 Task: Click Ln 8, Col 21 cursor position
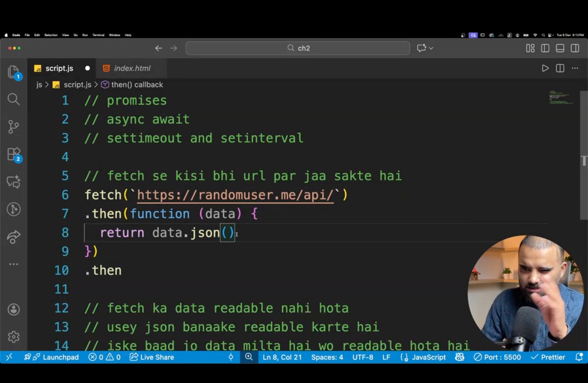point(282,357)
